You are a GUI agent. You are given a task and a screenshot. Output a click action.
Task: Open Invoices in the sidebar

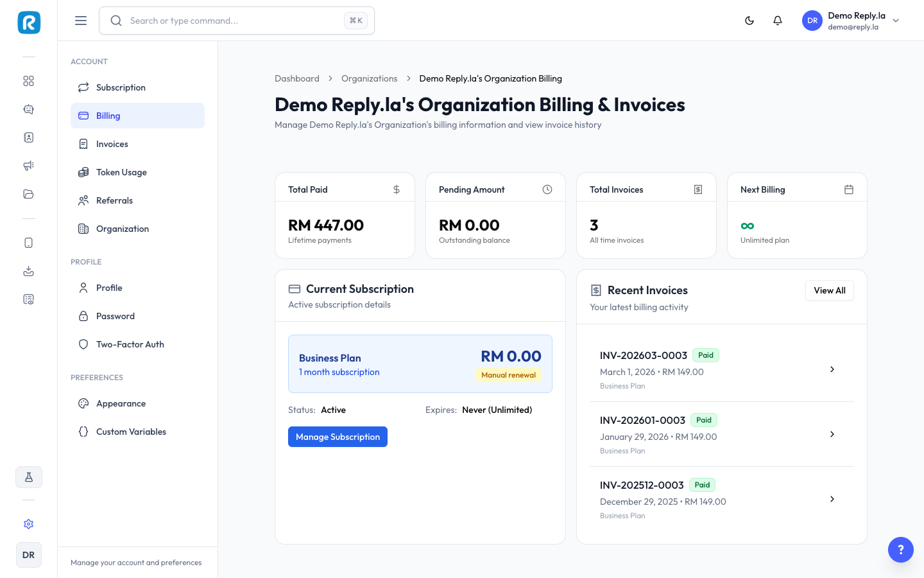(x=137, y=144)
